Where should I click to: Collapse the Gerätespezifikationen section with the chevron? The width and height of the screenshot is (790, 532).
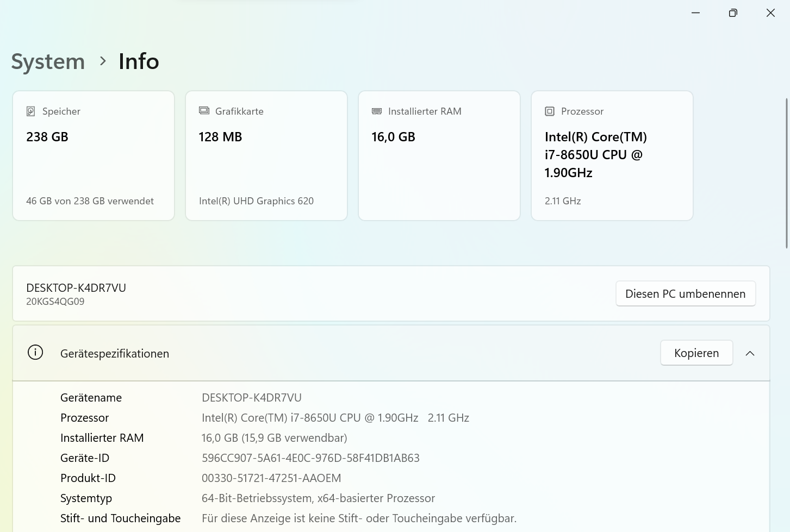point(750,353)
